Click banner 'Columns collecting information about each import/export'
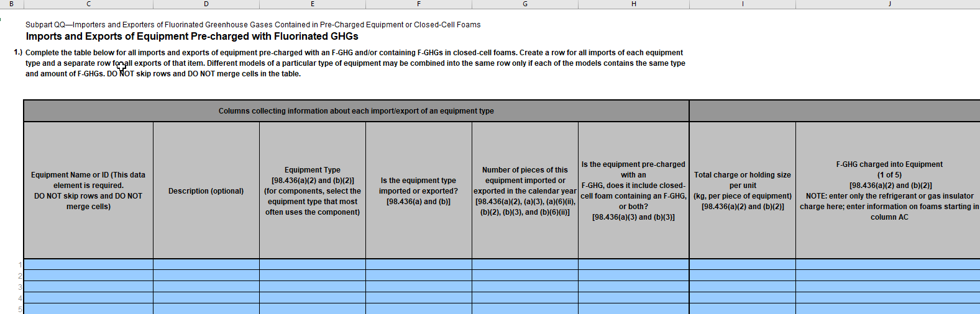 pos(356,111)
